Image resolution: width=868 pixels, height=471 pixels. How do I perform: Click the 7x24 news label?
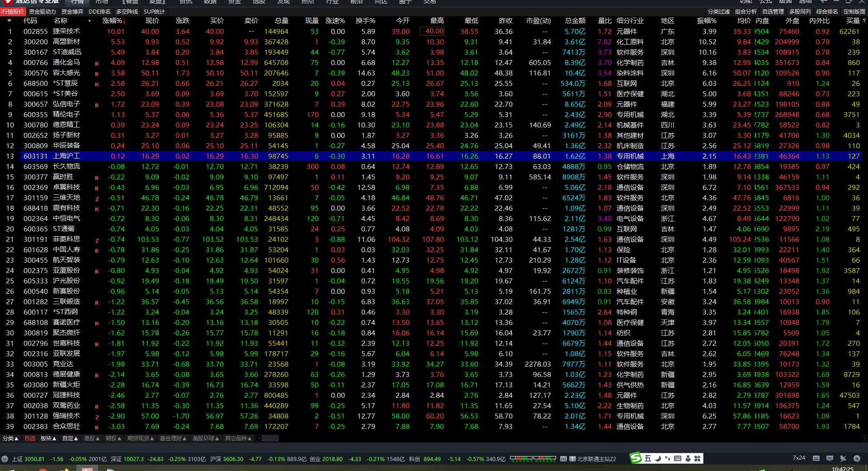[x=799, y=458]
